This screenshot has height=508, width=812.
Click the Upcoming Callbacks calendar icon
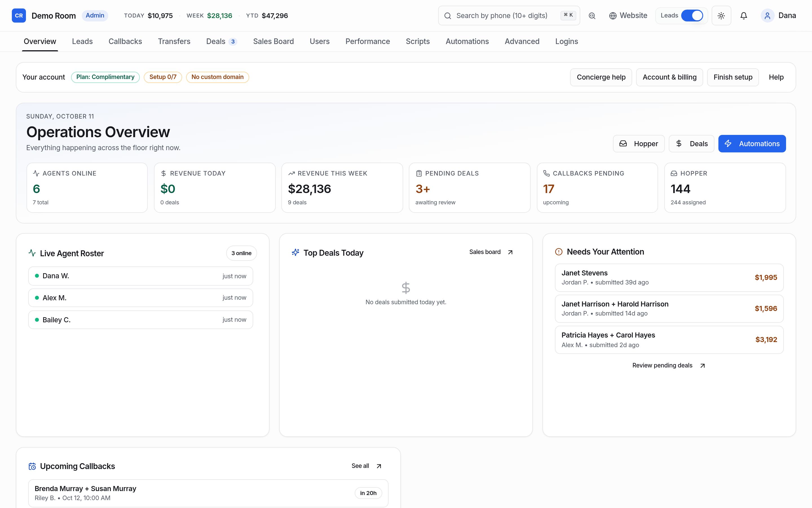click(x=32, y=466)
